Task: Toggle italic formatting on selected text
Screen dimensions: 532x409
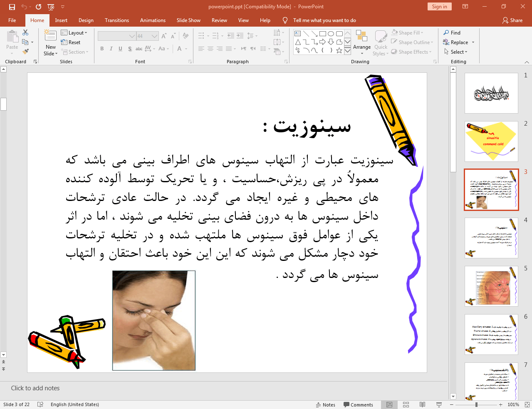Action: [111, 49]
